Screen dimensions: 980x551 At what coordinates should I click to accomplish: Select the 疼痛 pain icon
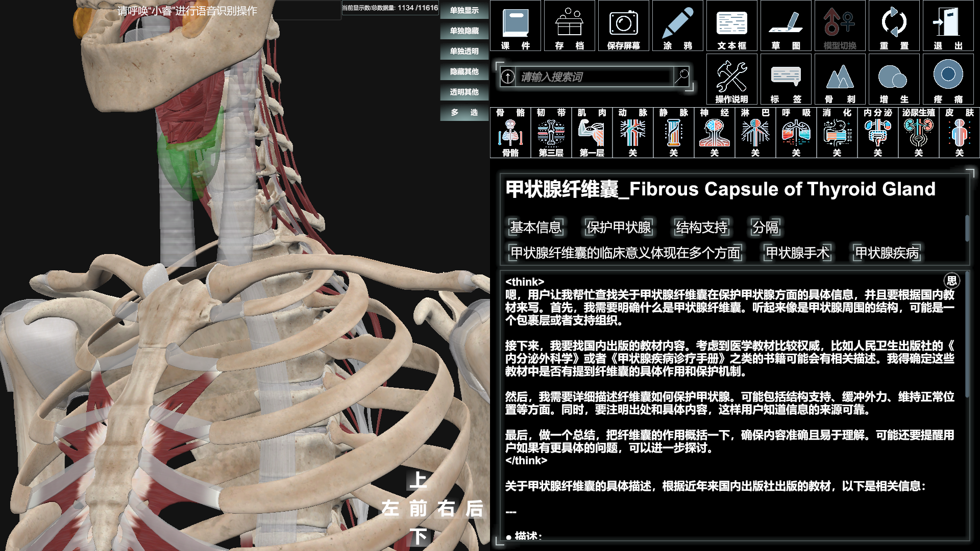coord(948,79)
